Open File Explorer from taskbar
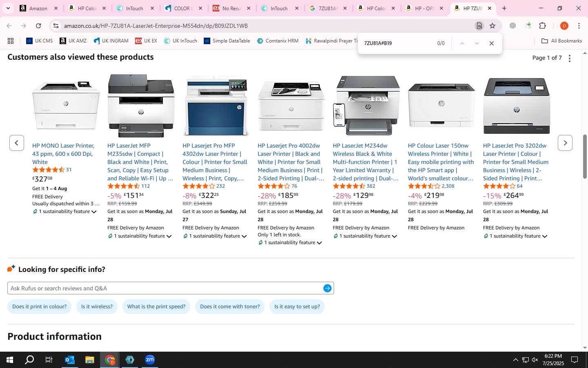588x368 pixels. pyautogui.click(x=90, y=360)
